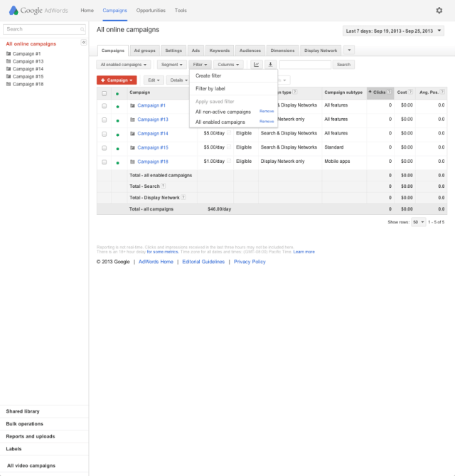Toggle the chart graph icon button

click(x=257, y=64)
